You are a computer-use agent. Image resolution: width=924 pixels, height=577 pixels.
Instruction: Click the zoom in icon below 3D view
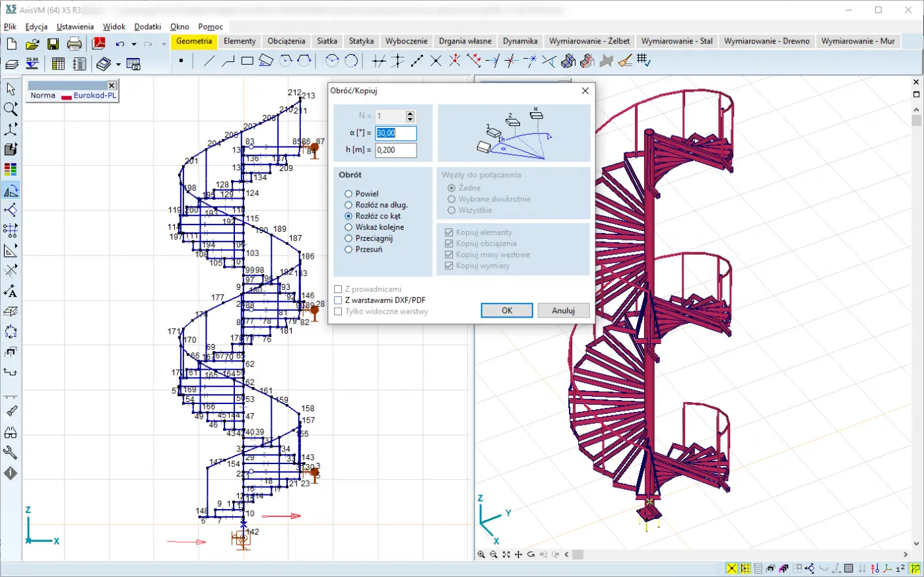pos(481,555)
